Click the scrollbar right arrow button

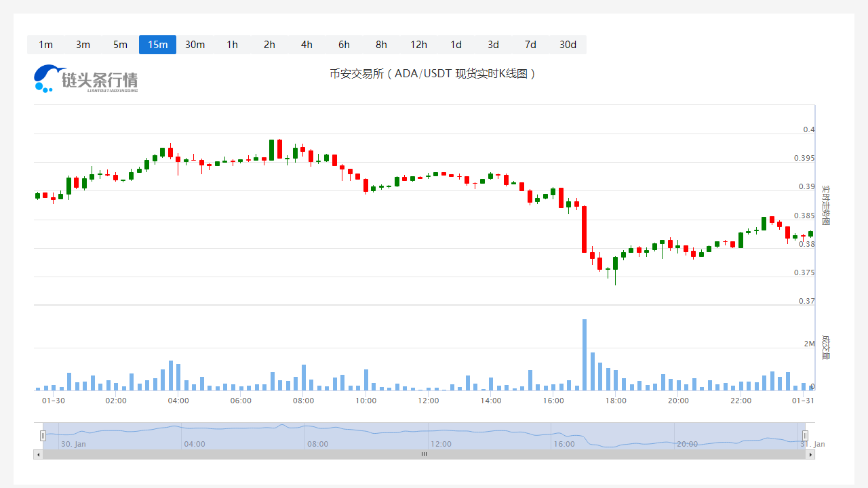coord(810,455)
